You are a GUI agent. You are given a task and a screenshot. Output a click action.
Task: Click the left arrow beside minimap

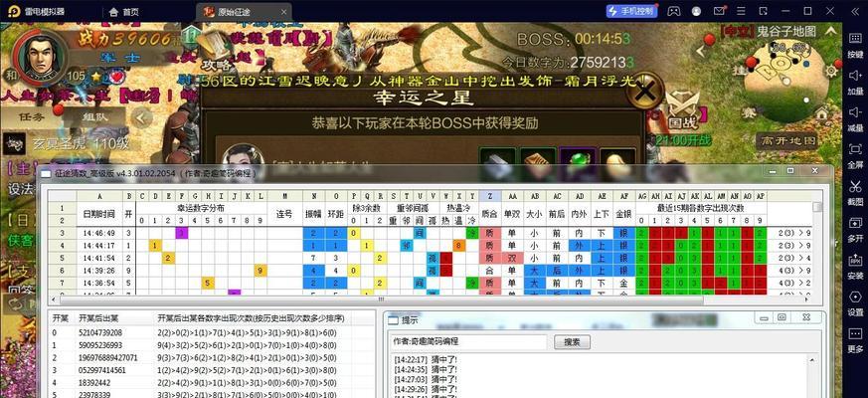[701, 52]
